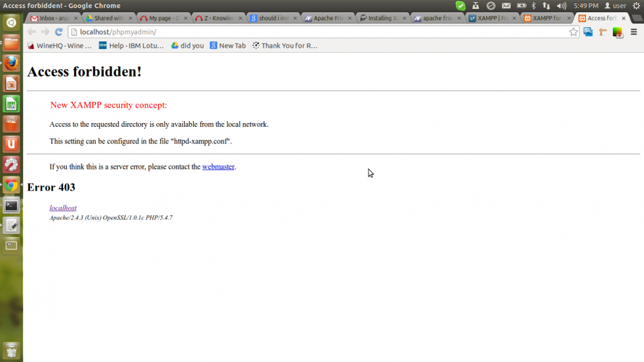This screenshot has width=644, height=362.
Task: Go back in Chrome
Action: [32, 32]
